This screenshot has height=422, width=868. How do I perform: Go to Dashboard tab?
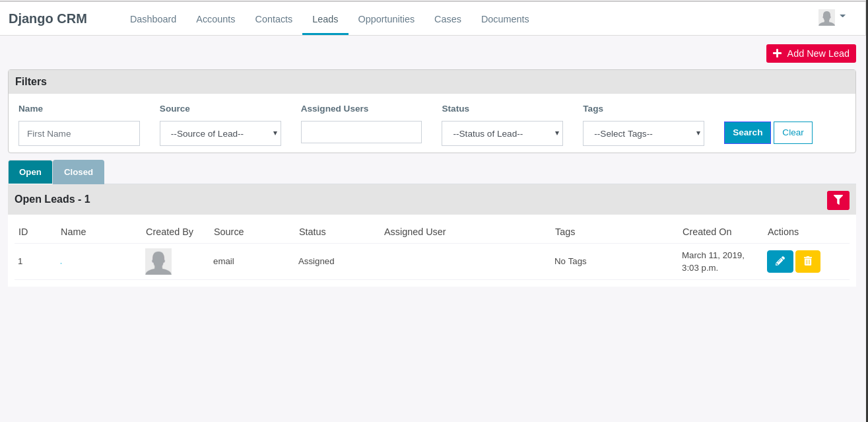click(x=153, y=19)
